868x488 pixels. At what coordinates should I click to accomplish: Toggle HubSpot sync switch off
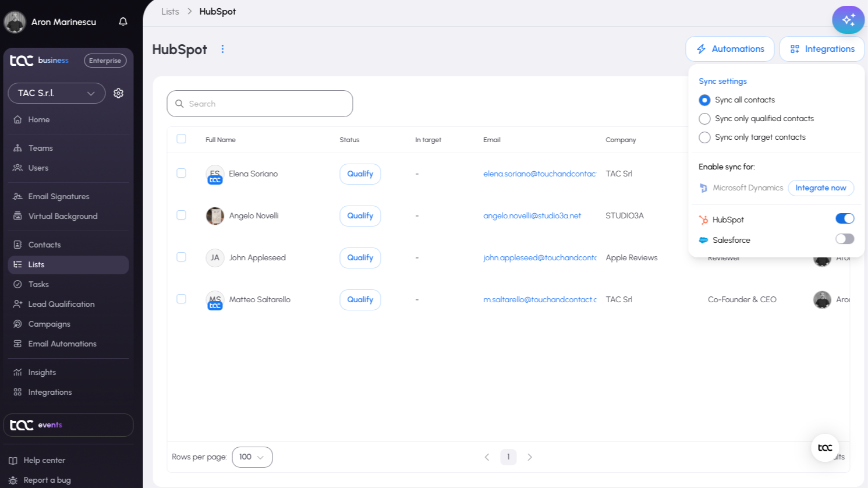(845, 218)
